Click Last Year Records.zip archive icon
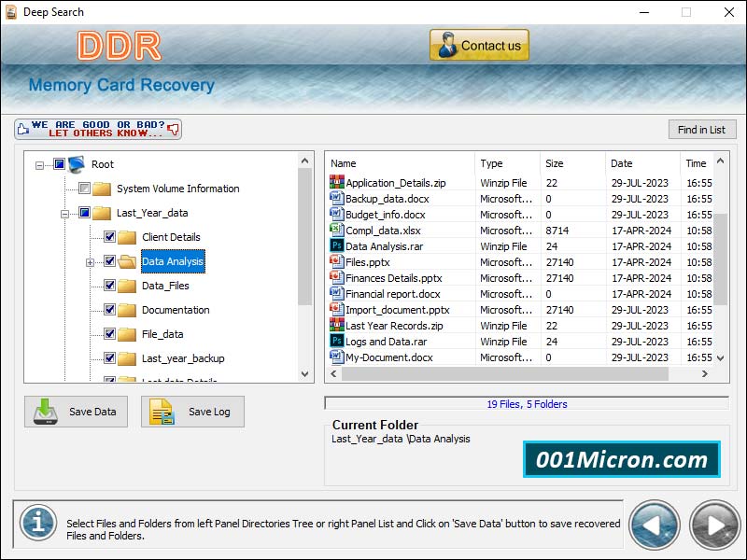The width and height of the screenshot is (747, 560). (337, 325)
